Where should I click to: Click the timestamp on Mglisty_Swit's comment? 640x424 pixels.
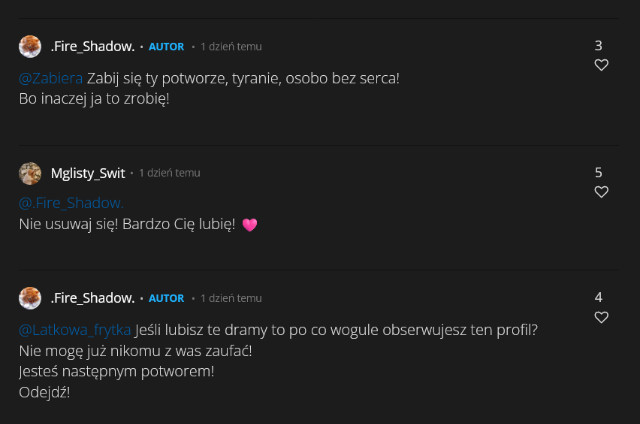pos(169,173)
